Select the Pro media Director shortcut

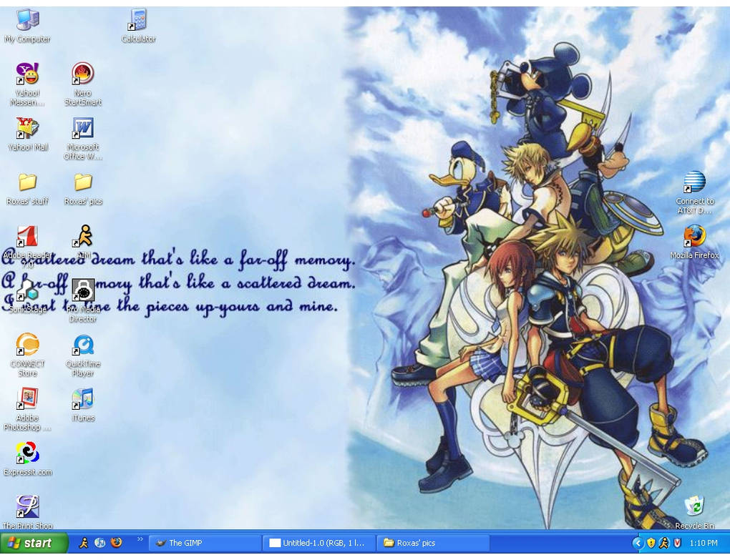click(83, 301)
